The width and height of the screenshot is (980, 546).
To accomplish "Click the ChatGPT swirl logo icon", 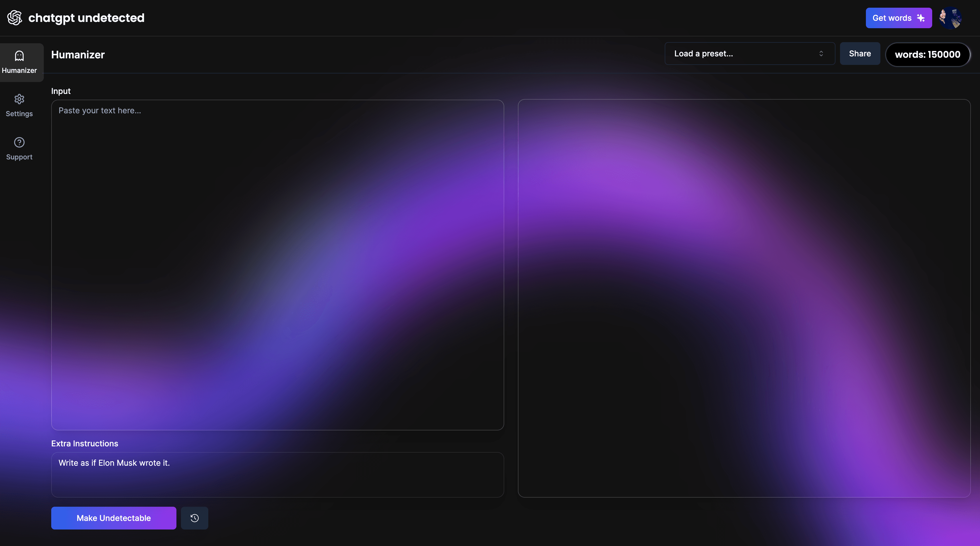I will click(x=15, y=17).
